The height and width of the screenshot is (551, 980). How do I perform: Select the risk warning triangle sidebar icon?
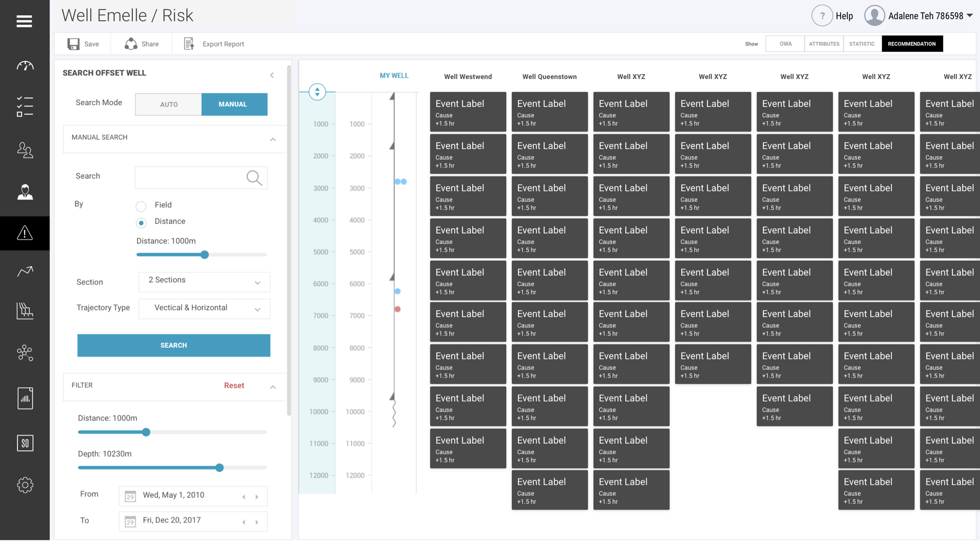[24, 233]
